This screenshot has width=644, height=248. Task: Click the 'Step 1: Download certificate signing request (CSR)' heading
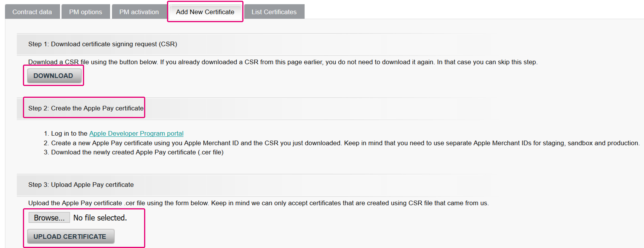[103, 44]
